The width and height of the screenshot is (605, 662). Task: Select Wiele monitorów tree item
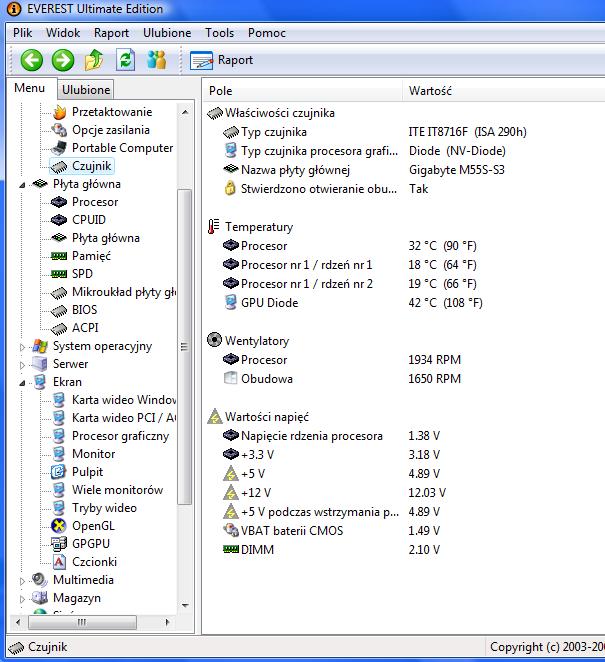point(107,490)
